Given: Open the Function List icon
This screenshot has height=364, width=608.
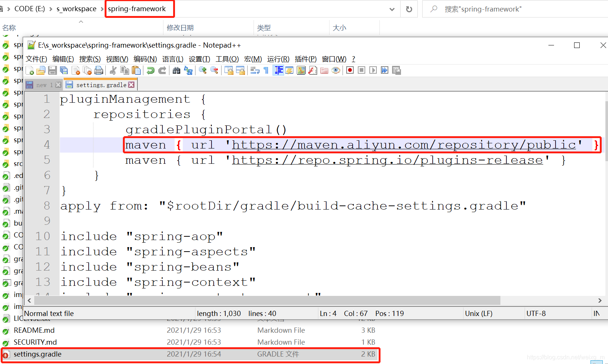Looking at the screenshot, I should (313, 70).
